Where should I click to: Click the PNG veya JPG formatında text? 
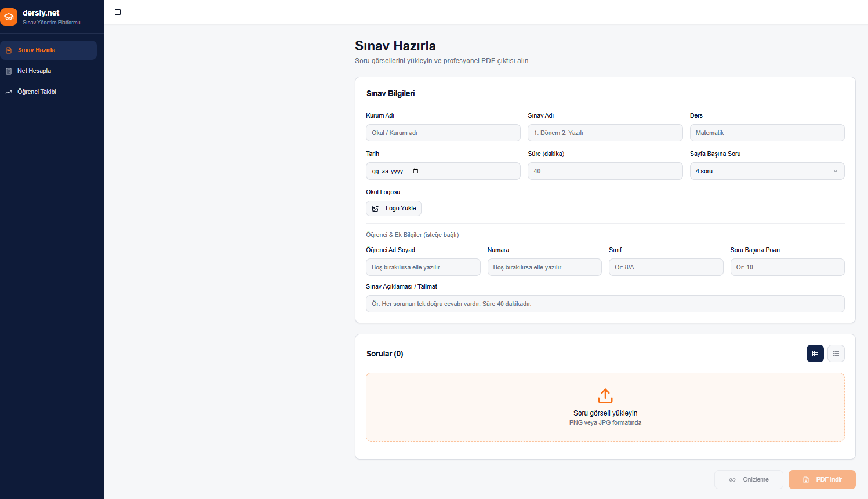point(605,422)
